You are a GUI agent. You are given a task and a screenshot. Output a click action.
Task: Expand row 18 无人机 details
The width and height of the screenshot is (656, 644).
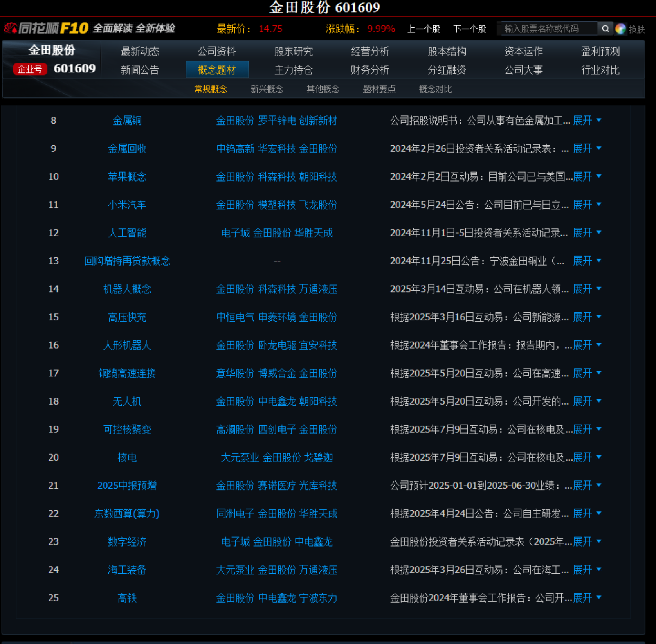(587, 401)
